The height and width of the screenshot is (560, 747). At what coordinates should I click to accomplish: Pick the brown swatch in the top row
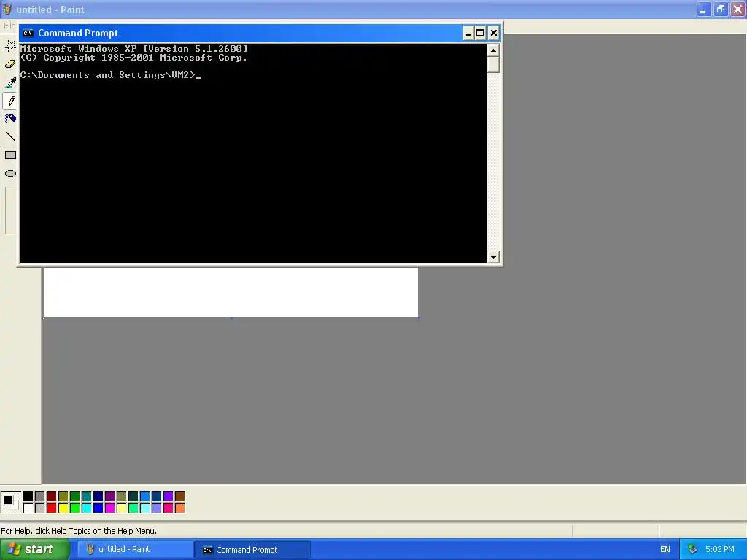point(179,496)
